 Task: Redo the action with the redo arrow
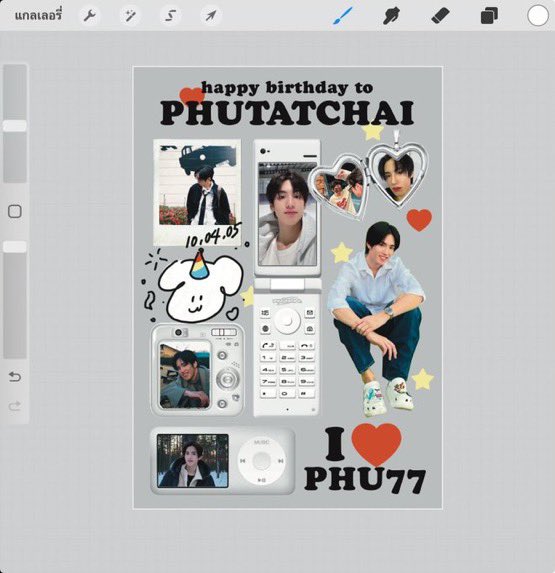[x=15, y=406]
